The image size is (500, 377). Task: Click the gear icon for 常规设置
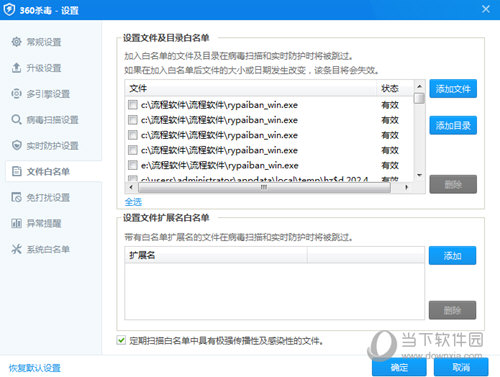(16, 42)
